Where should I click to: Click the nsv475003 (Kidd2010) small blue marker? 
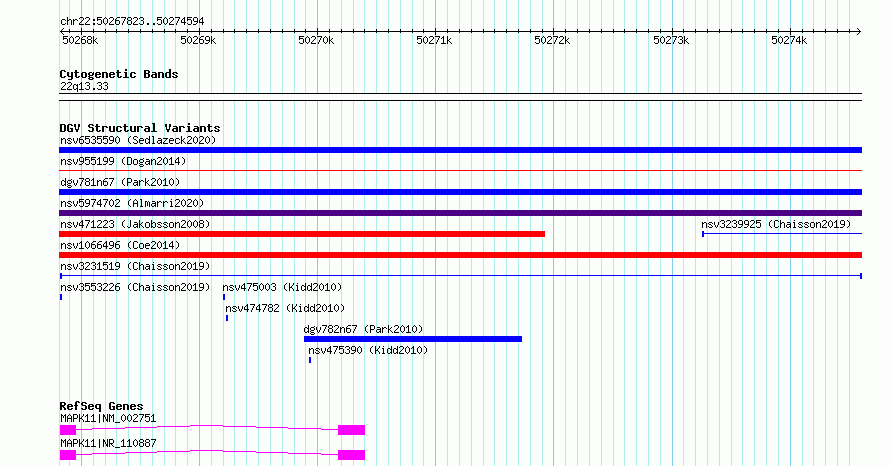(224, 297)
